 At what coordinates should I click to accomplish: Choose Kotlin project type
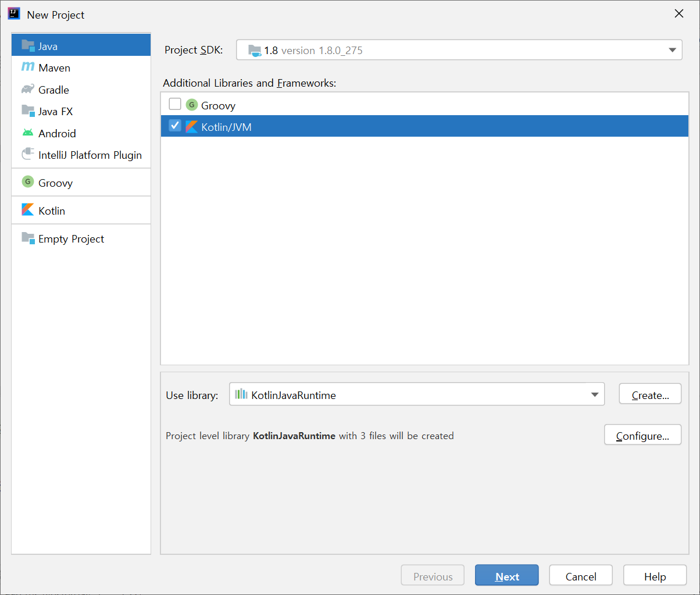click(x=81, y=211)
